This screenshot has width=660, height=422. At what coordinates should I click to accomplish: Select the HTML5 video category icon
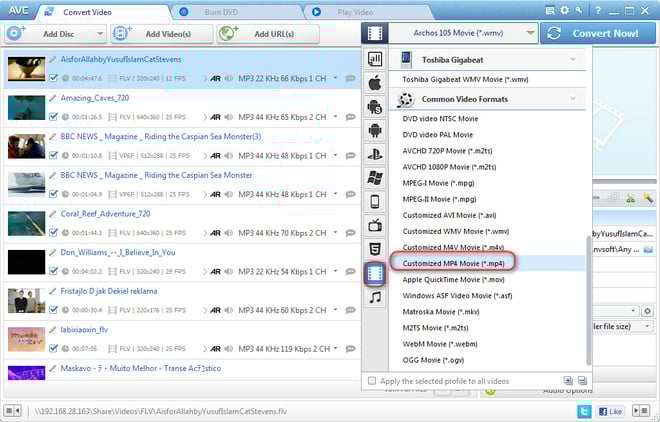click(x=375, y=249)
